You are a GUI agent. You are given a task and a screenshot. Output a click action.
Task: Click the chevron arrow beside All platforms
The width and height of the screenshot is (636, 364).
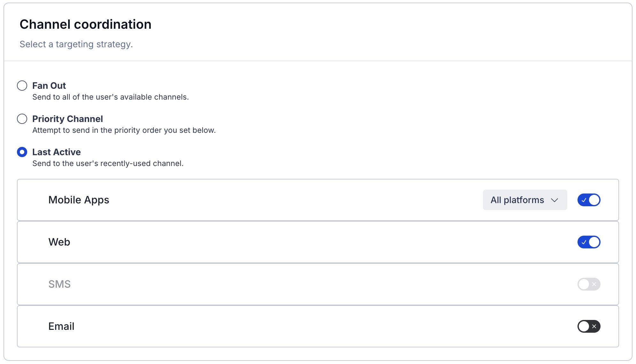pyautogui.click(x=555, y=200)
